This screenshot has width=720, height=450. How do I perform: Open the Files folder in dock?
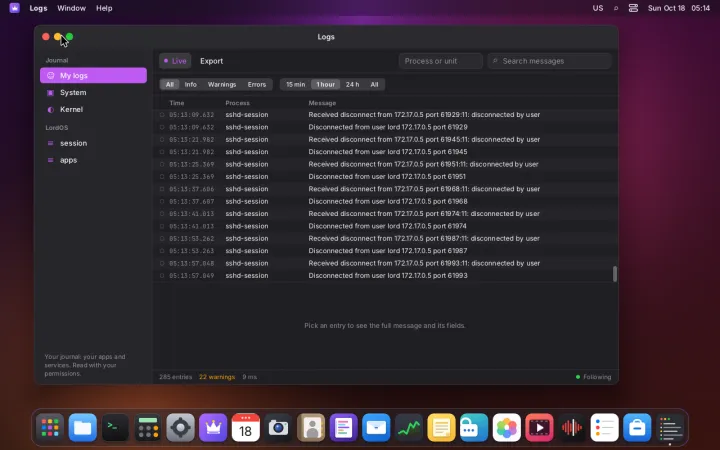pyautogui.click(x=83, y=428)
